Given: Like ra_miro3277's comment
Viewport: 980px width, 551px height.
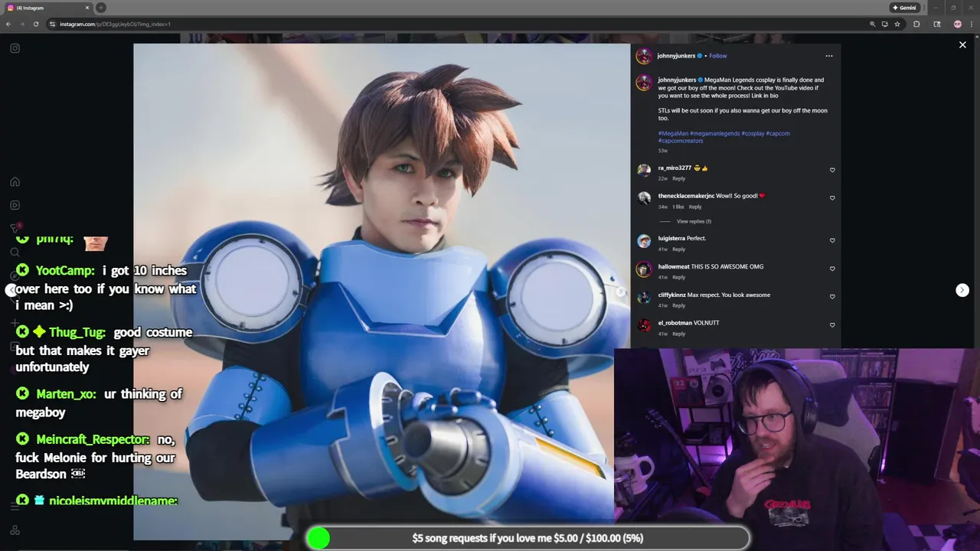Looking at the screenshot, I should [x=832, y=170].
